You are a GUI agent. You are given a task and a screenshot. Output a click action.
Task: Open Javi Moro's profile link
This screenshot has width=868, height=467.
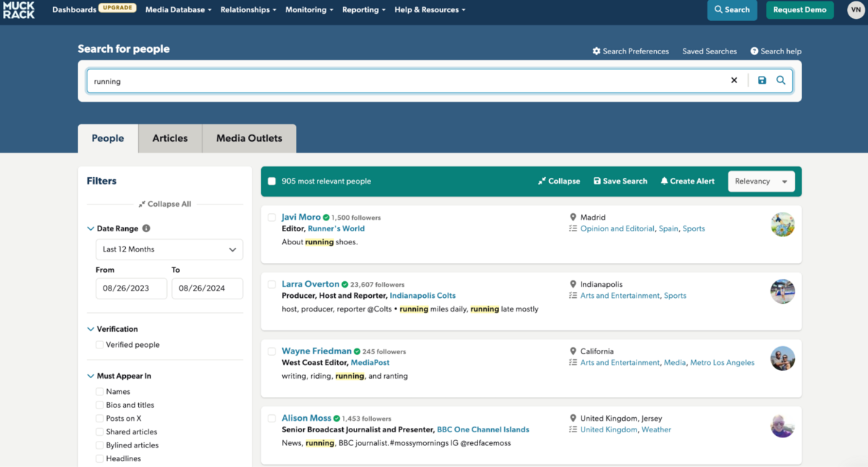(x=301, y=217)
